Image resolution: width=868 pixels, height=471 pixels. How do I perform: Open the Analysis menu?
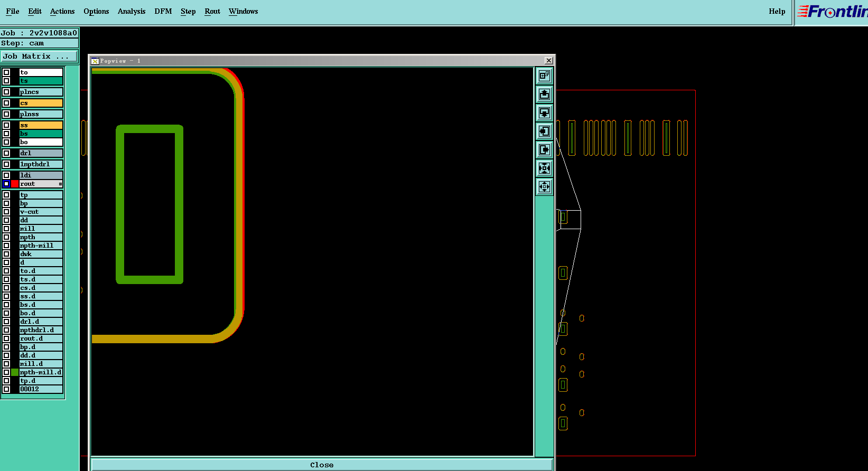[x=132, y=11]
